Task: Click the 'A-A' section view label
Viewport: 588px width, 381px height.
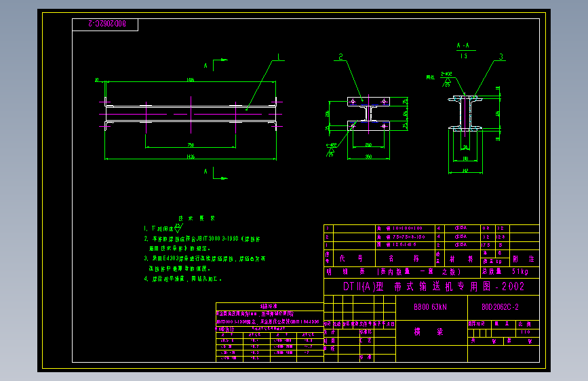Action: click(463, 45)
